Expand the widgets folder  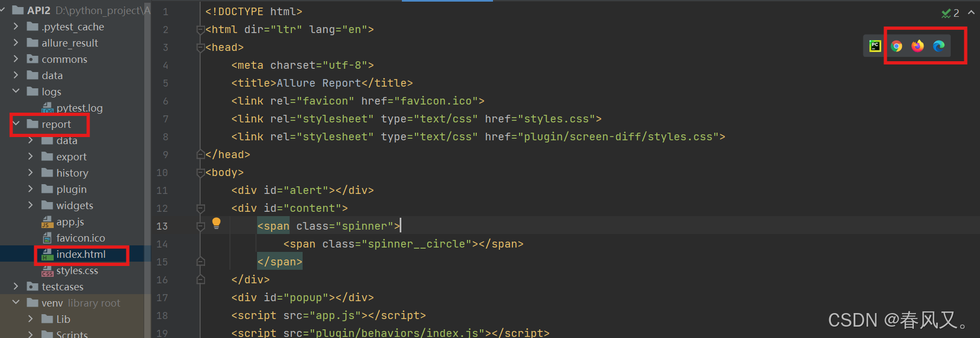click(30, 205)
